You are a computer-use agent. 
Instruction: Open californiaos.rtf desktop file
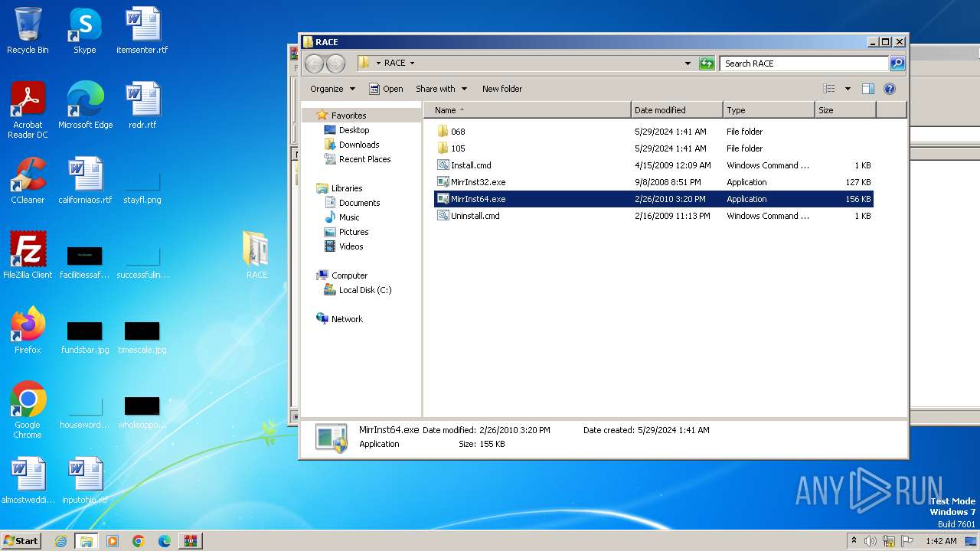85,181
